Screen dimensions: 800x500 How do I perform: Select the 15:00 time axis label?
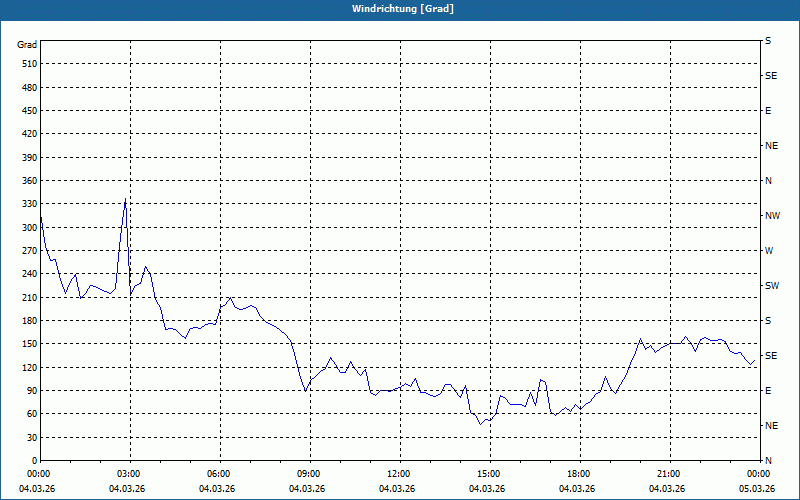[488, 474]
